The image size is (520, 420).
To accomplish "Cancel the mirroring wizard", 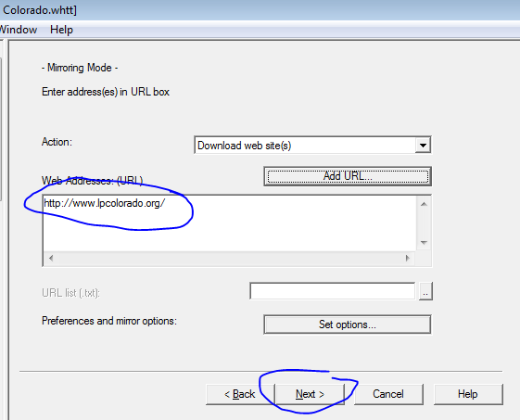I will (388, 394).
